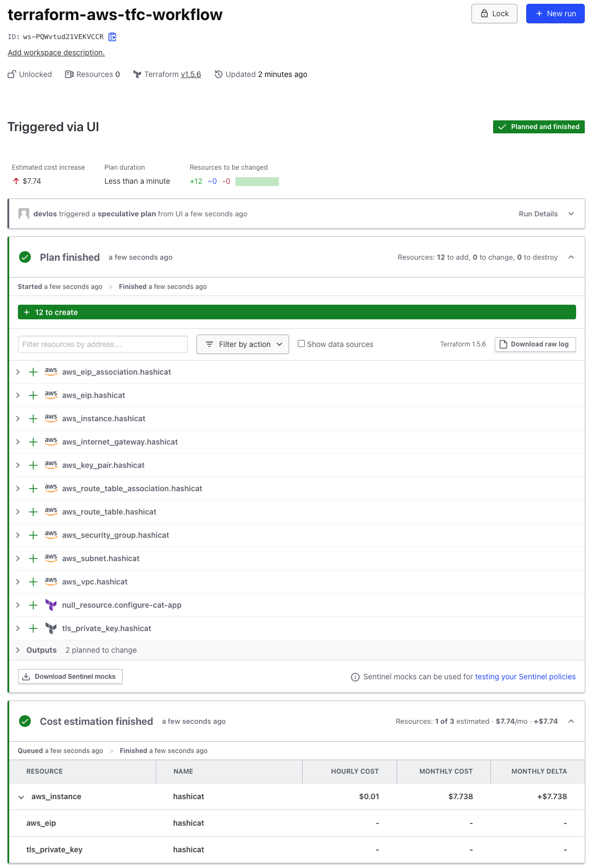594x868 pixels.
Task: Click the tls_private_key gray Terraform icon
Action: point(51,628)
